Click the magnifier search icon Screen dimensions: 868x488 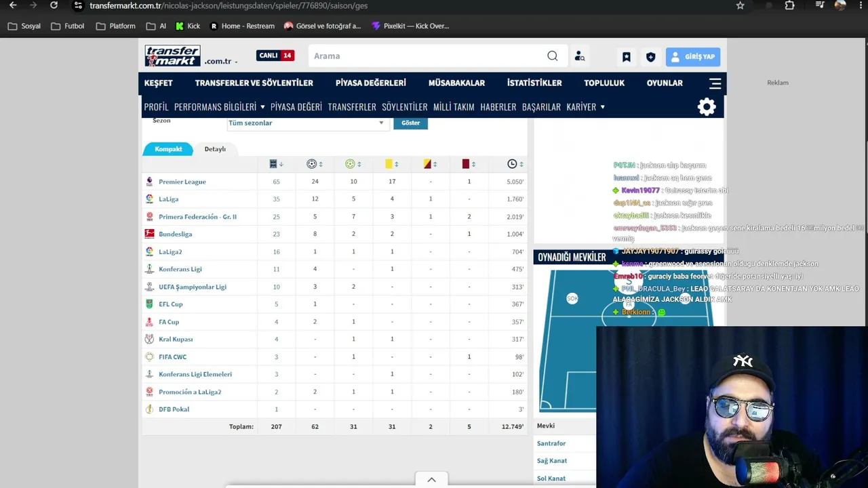click(553, 56)
